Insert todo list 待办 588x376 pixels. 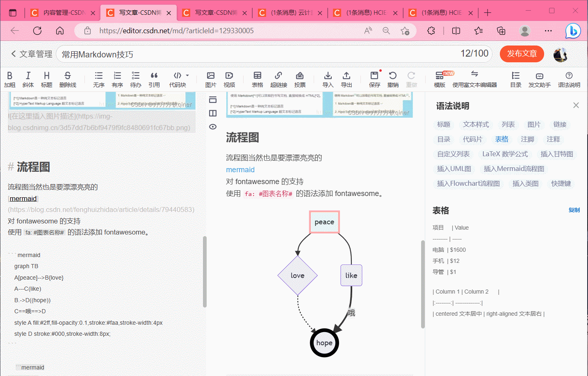point(136,80)
